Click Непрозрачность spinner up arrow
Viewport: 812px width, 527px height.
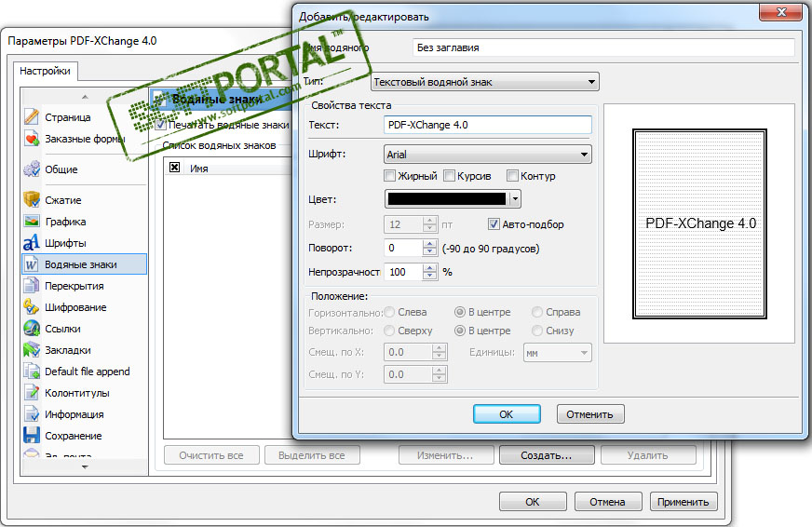(429, 267)
